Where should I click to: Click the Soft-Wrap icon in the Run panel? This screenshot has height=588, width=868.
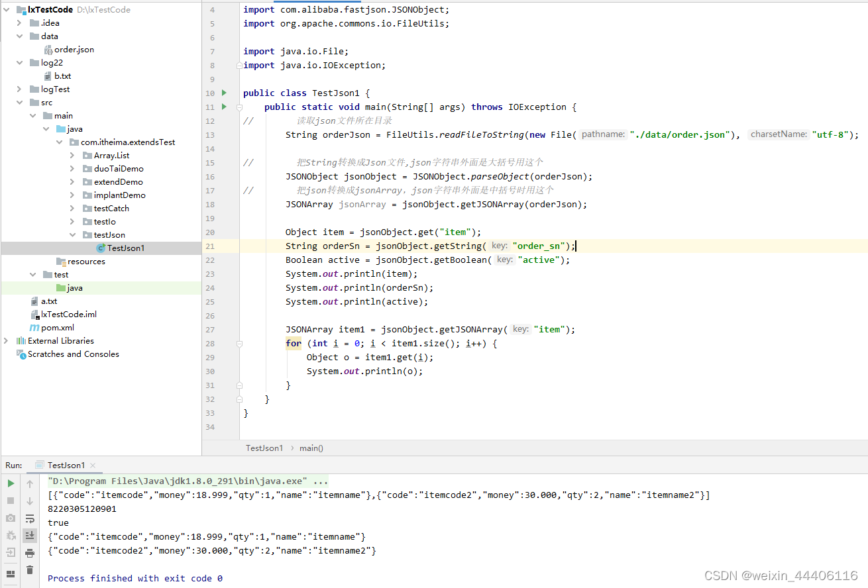coord(29,518)
